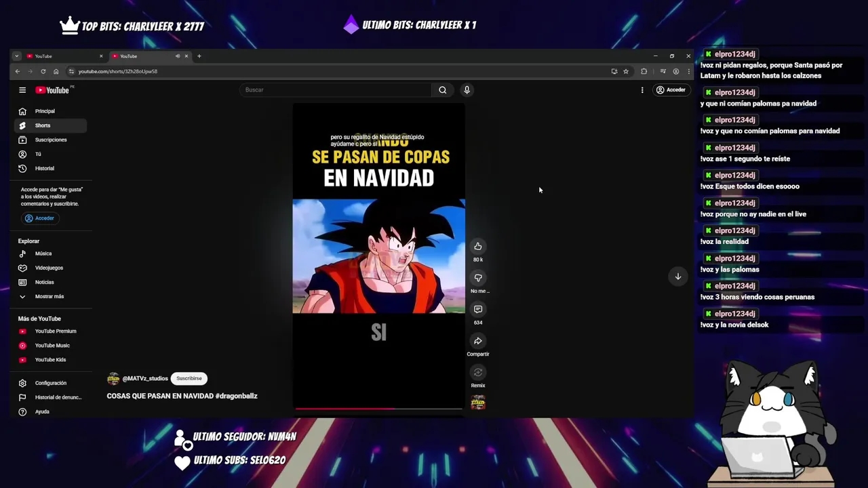
Task: Click the Buscar search field
Action: click(336, 89)
